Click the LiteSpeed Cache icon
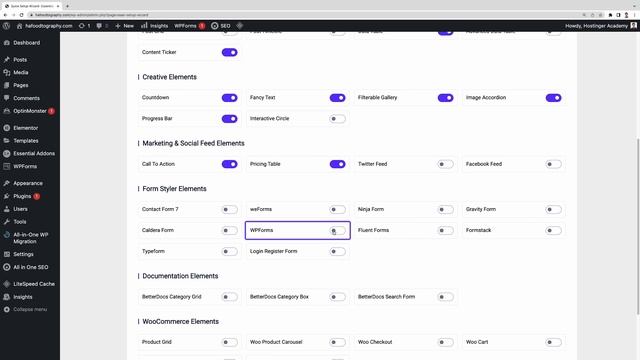Screen dimensions: 640x360 (x=7, y=284)
